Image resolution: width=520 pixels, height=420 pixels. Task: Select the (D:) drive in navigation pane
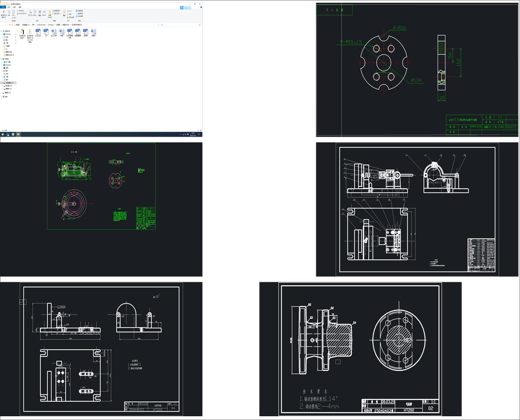[x=8, y=86]
